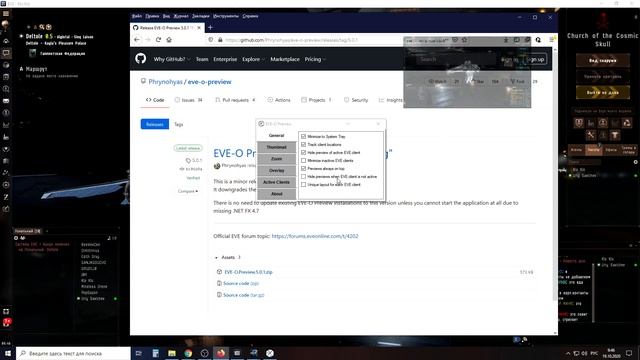Expand the Explore dropdown on GitHub
The height and width of the screenshot is (360, 640).
tap(253, 59)
